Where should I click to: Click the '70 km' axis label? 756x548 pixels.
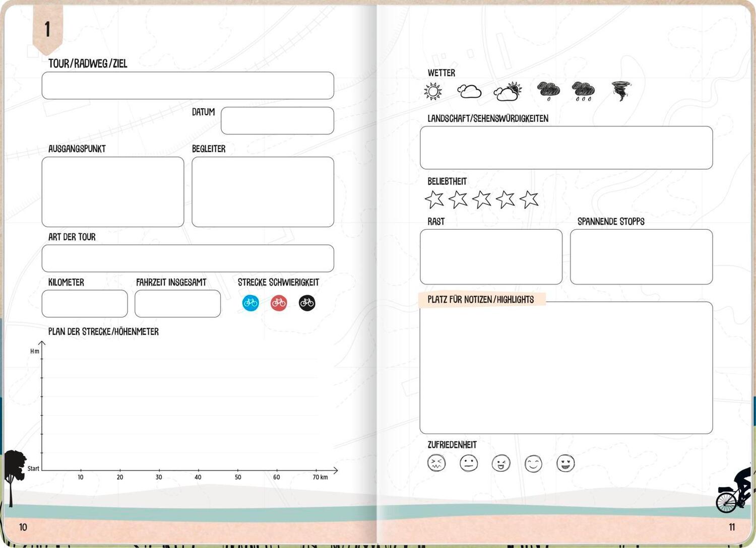(320, 477)
